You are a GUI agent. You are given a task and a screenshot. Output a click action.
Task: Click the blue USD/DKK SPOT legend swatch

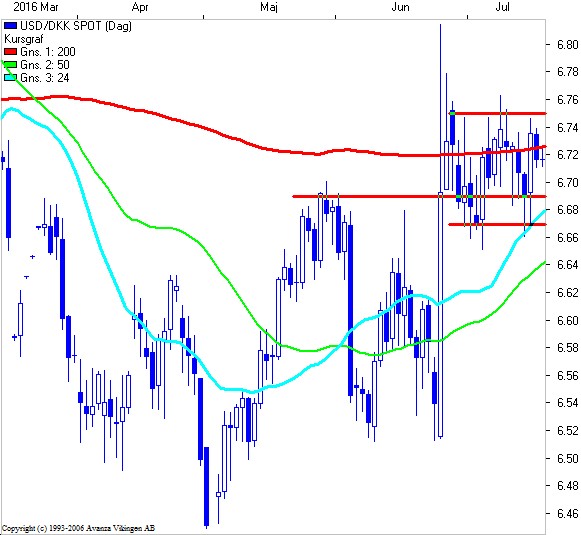tap(10, 26)
